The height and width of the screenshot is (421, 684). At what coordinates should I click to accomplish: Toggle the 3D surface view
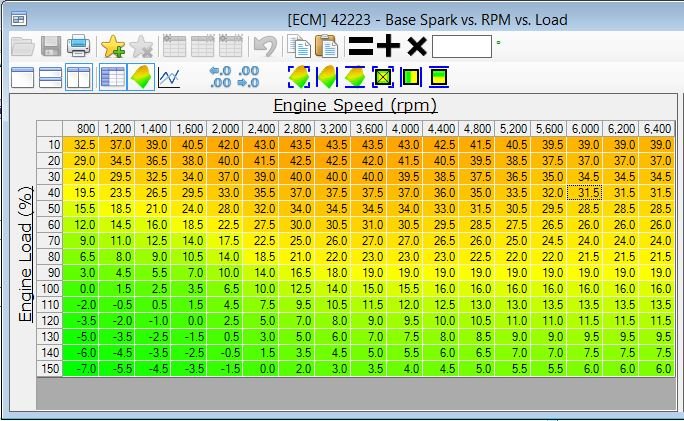click(x=141, y=78)
